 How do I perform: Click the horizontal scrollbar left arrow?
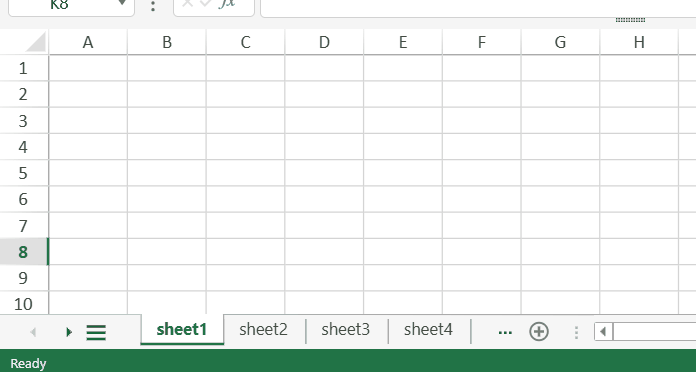[603, 332]
